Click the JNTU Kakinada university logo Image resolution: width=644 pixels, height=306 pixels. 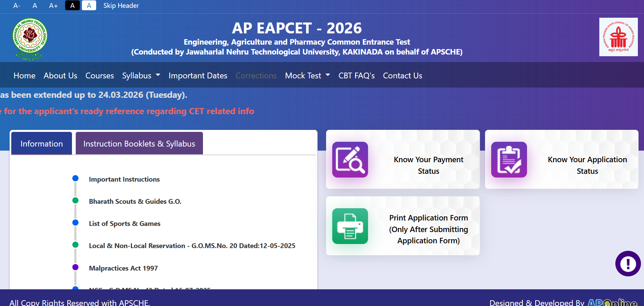click(x=30, y=38)
